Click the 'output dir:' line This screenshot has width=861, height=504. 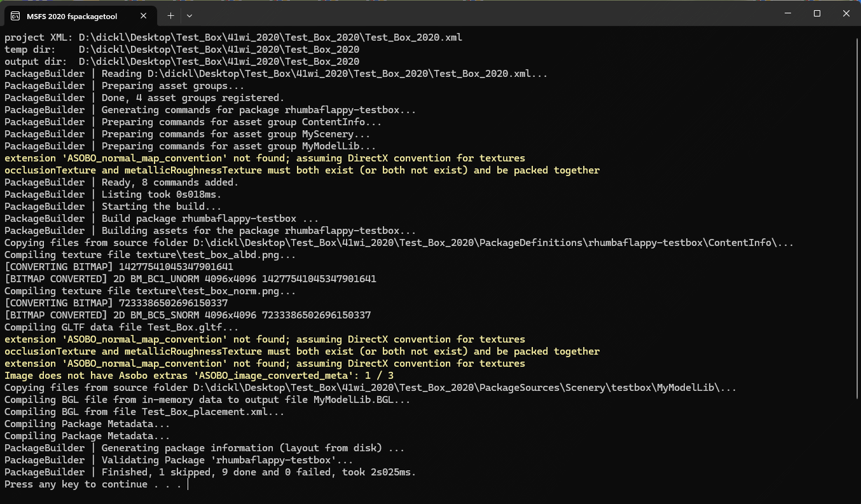click(x=182, y=62)
